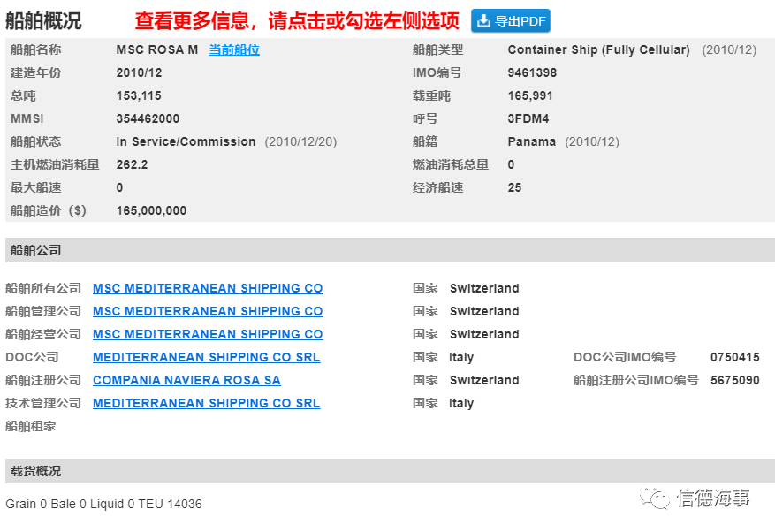Open ship operator MSC MEDITERRANEAN SHIPPING CO link
This screenshot has width=775, height=532.
208,334
